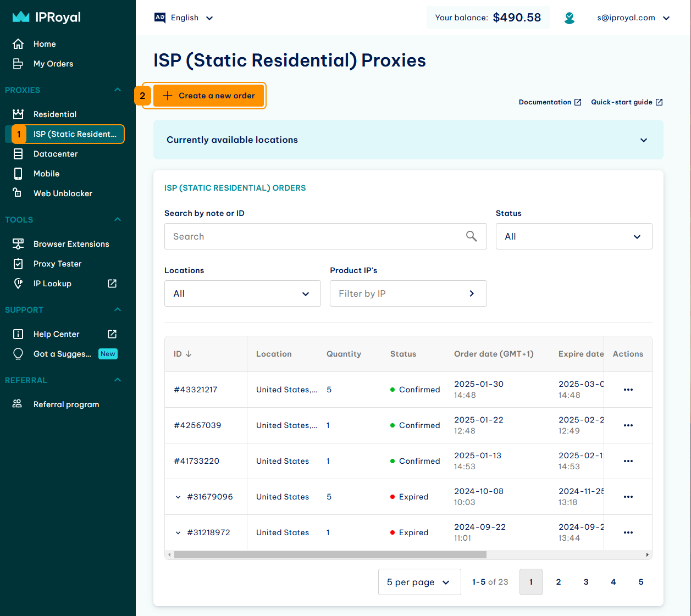Screen dimensions: 691x616
Task: Click the Create a new order button
Action: (208, 96)
